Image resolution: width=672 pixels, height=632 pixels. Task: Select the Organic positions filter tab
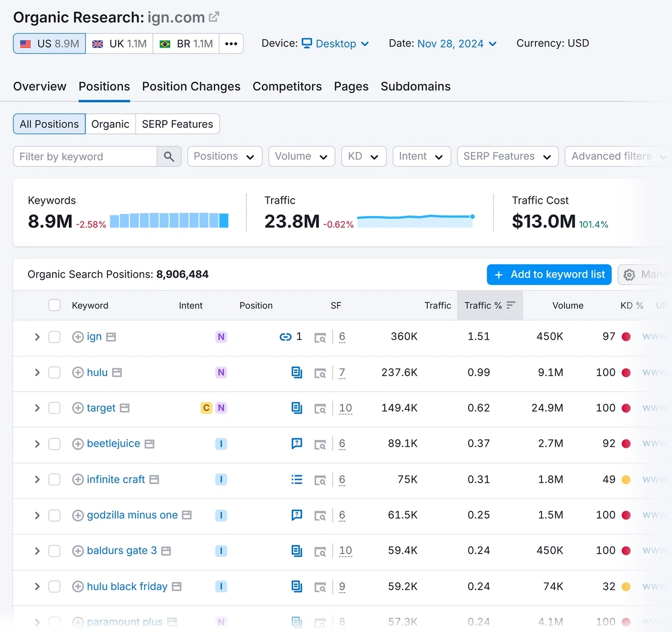point(110,124)
